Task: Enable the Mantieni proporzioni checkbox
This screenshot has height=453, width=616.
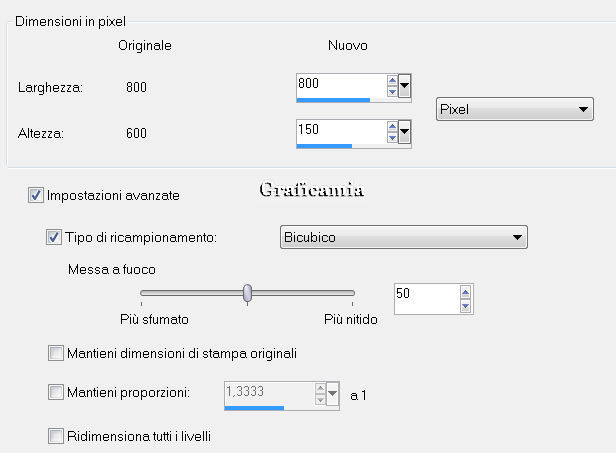Action: [x=56, y=392]
